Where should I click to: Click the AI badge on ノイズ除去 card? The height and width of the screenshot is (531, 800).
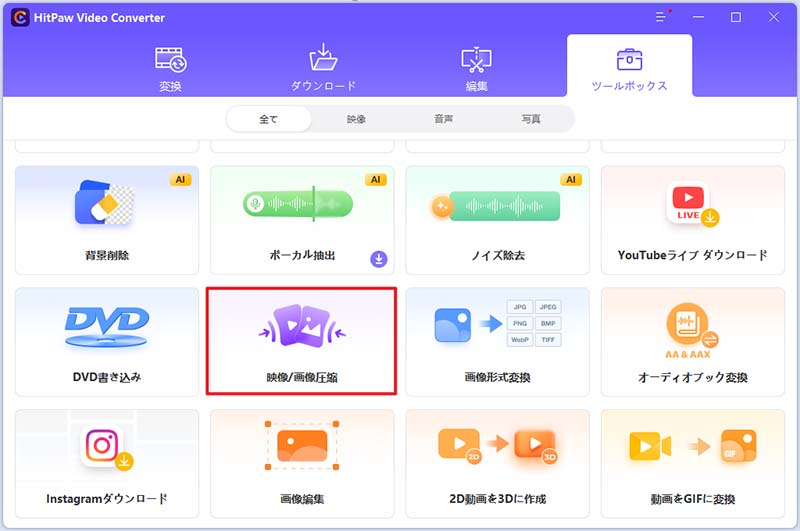(571, 180)
